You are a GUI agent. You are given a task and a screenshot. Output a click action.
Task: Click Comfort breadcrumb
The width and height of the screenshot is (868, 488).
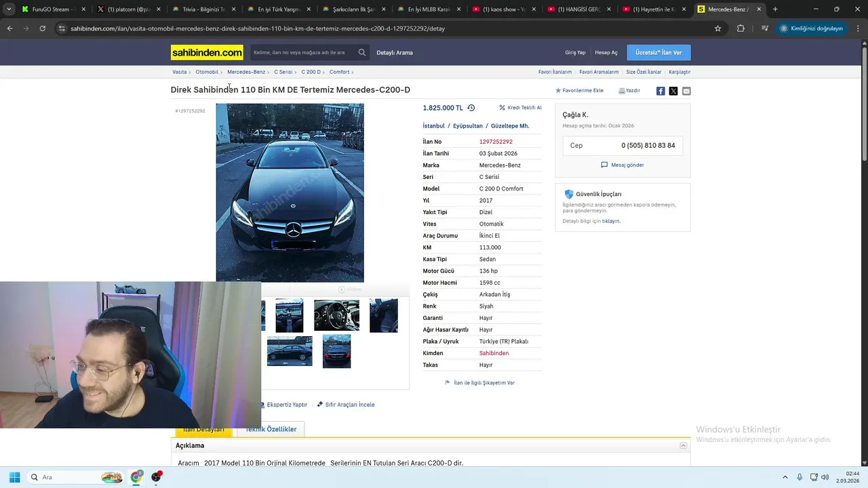click(x=339, y=72)
